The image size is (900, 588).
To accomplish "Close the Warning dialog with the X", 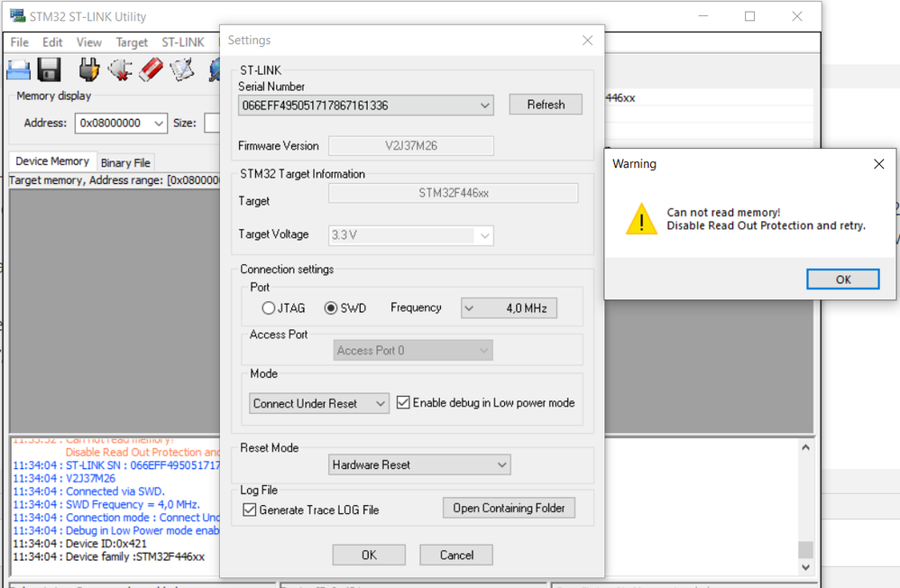I will click(x=878, y=164).
